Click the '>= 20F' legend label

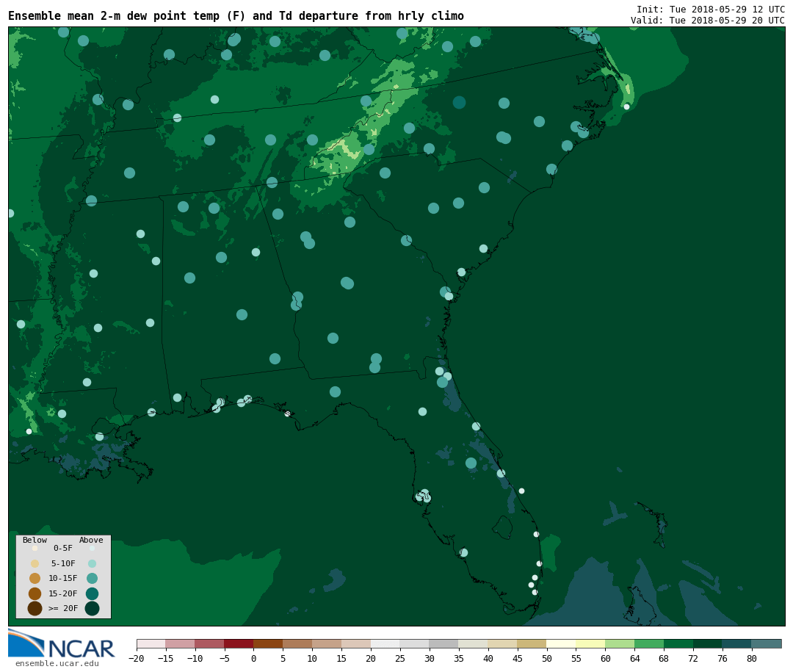coord(63,609)
